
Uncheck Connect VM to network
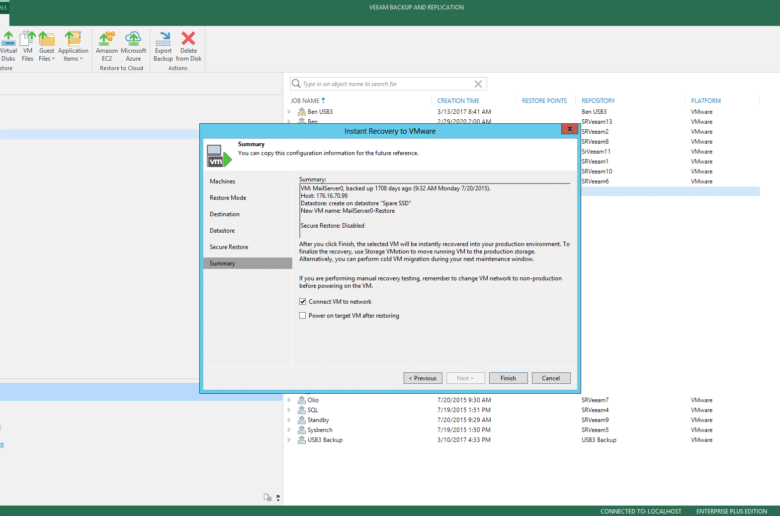[302, 302]
